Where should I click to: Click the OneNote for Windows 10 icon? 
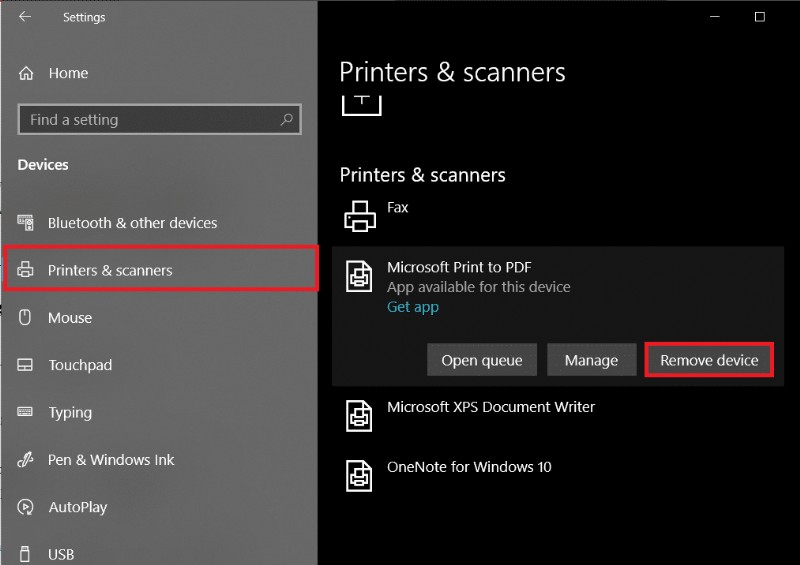pos(359,476)
